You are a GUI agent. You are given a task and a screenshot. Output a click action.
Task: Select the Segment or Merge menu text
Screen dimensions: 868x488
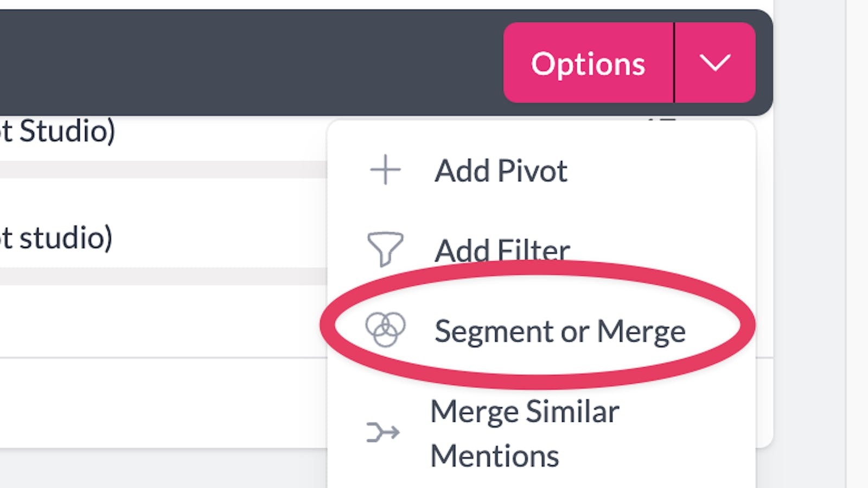[x=560, y=331]
